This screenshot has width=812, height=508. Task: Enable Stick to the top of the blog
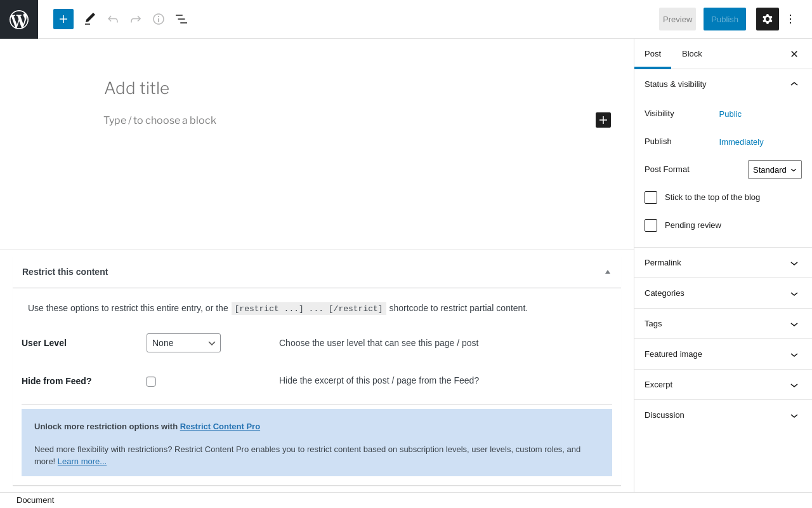point(651,197)
